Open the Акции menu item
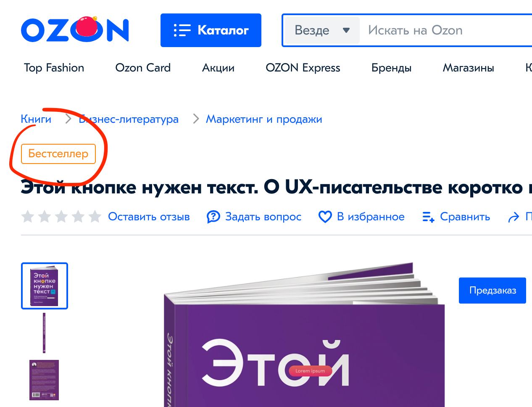 pos(218,68)
